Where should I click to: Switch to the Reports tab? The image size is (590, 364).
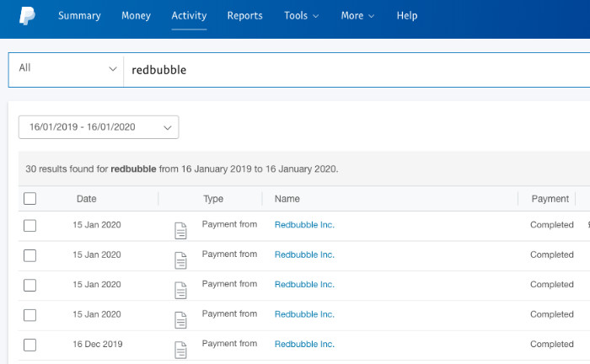point(244,16)
